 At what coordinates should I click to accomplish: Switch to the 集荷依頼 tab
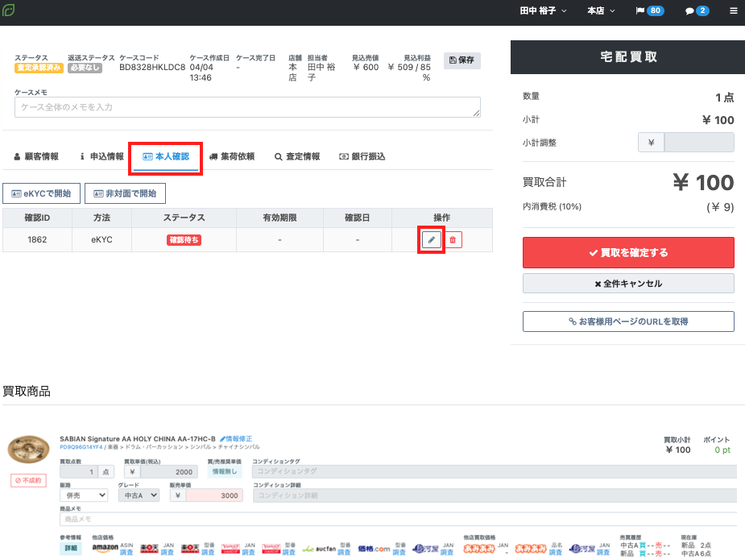232,156
